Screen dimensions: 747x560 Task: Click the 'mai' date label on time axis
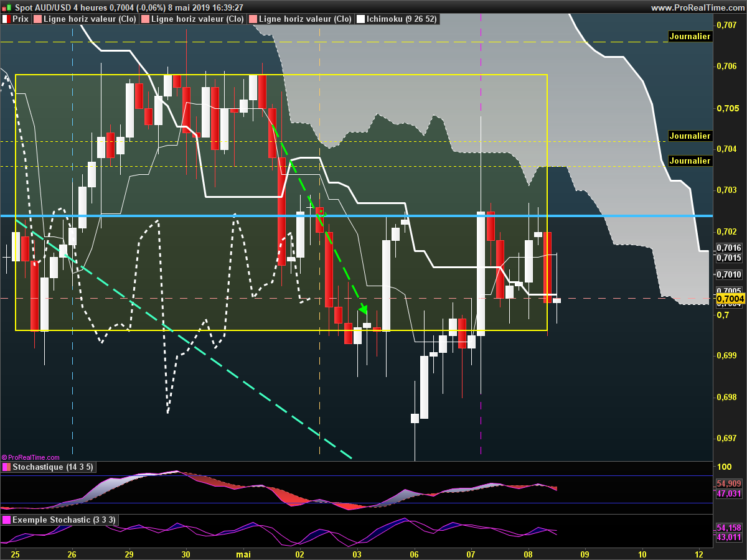(x=243, y=554)
